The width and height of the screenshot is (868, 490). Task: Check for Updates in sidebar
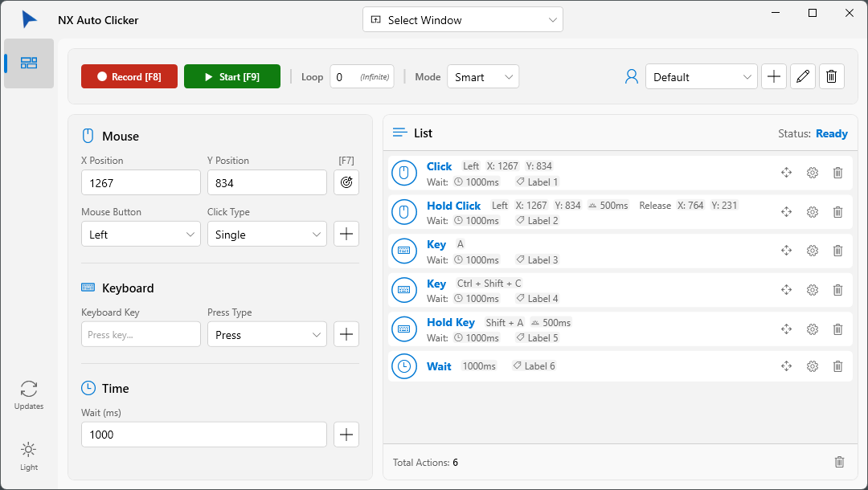coord(29,395)
